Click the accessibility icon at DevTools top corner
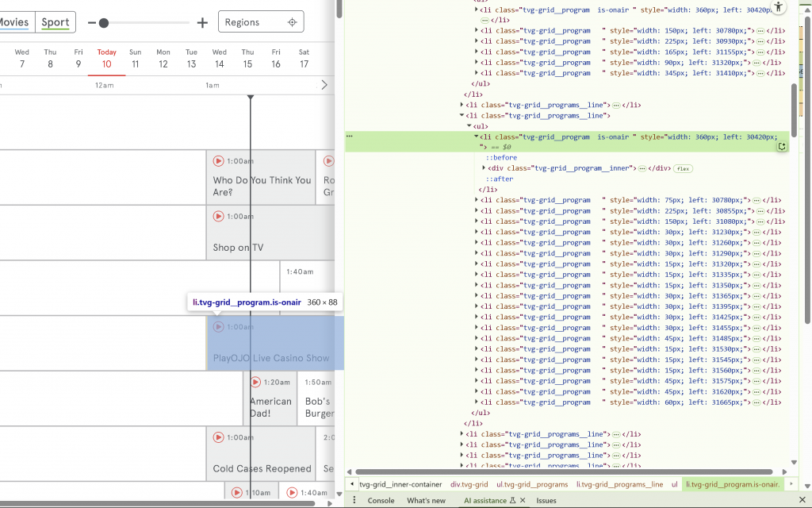This screenshot has width=812, height=508. [x=778, y=6]
